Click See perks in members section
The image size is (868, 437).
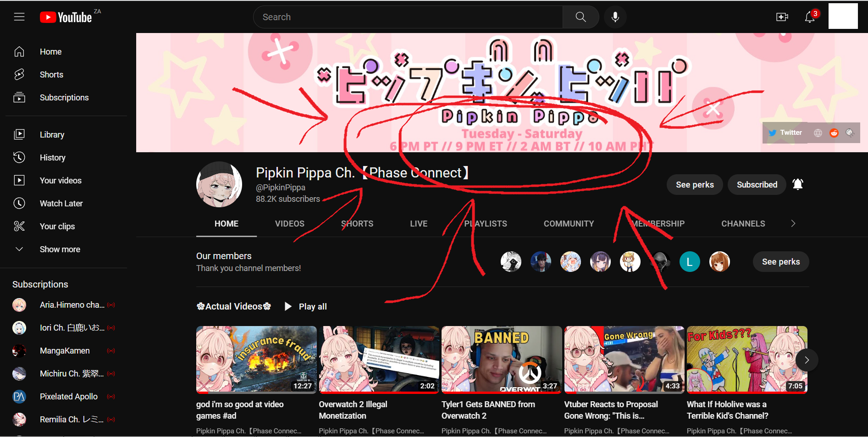point(781,262)
